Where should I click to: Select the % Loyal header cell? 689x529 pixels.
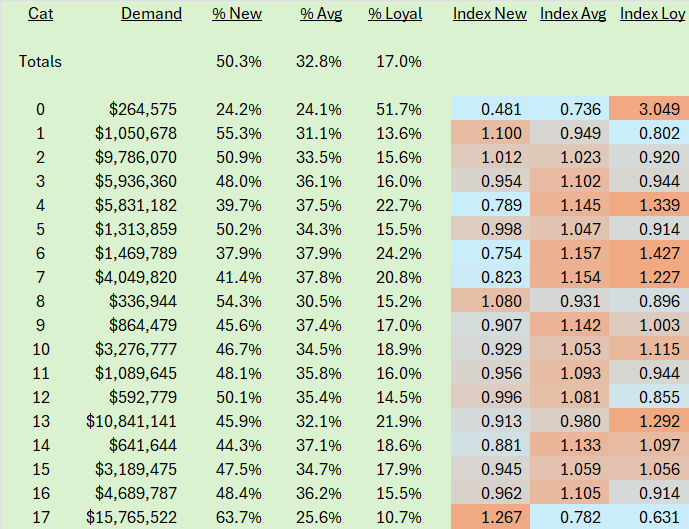395,14
